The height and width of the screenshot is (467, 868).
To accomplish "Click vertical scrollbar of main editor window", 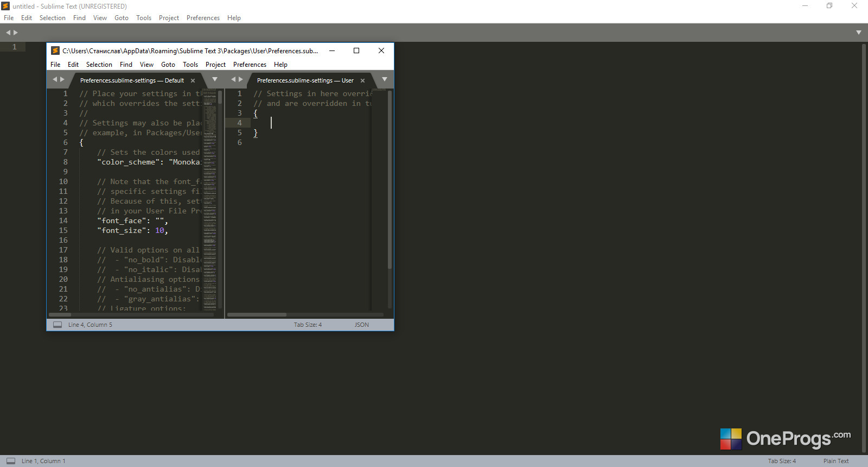I will (x=864, y=248).
